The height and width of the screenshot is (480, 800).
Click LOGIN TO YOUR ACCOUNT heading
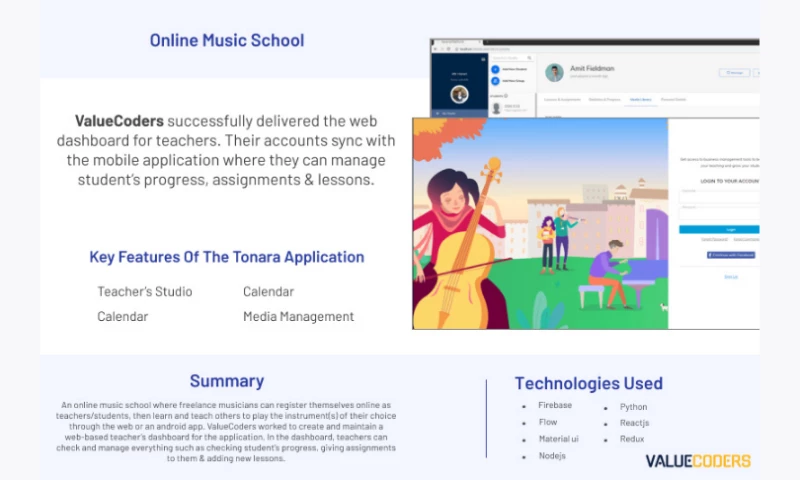(730, 181)
